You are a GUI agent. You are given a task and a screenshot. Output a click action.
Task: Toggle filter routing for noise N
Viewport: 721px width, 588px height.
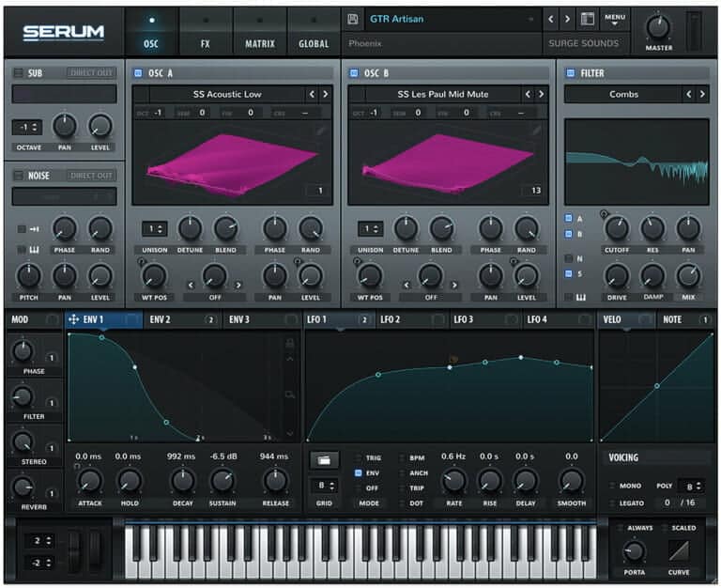[x=569, y=258]
